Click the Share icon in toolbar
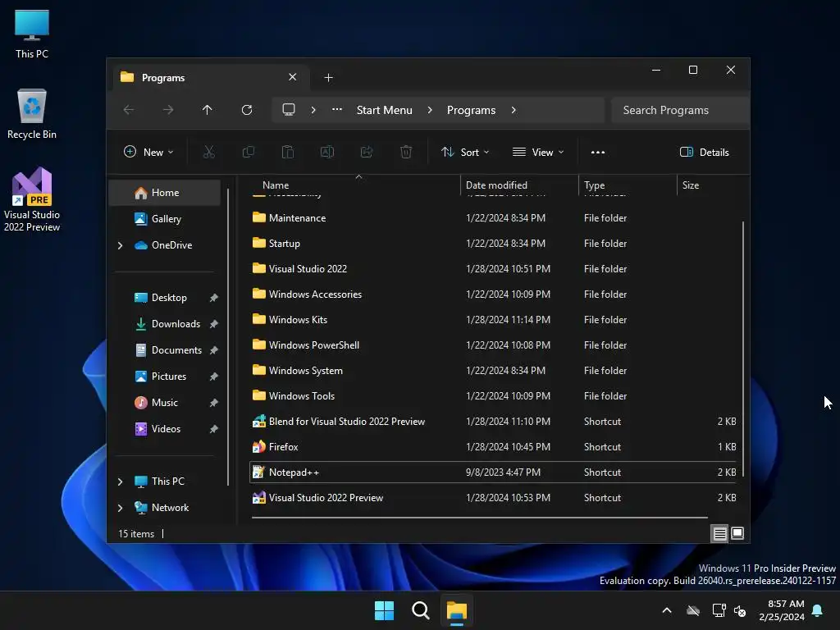This screenshot has height=630, width=840. [x=367, y=152]
